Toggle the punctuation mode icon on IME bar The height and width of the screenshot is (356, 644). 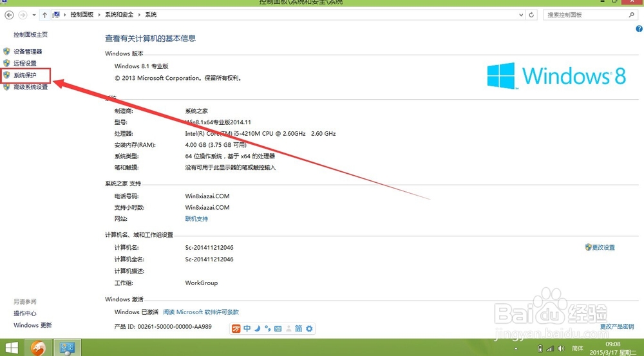coord(268,328)
